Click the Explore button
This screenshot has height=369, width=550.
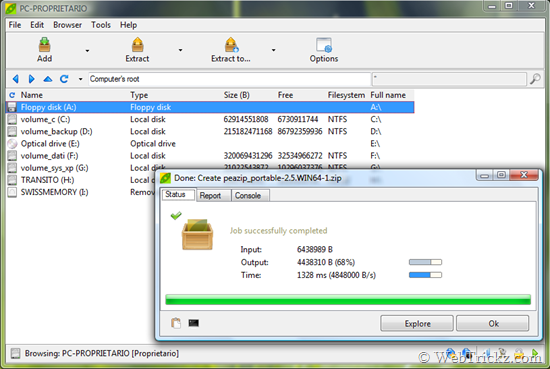(x=417, y=323)
